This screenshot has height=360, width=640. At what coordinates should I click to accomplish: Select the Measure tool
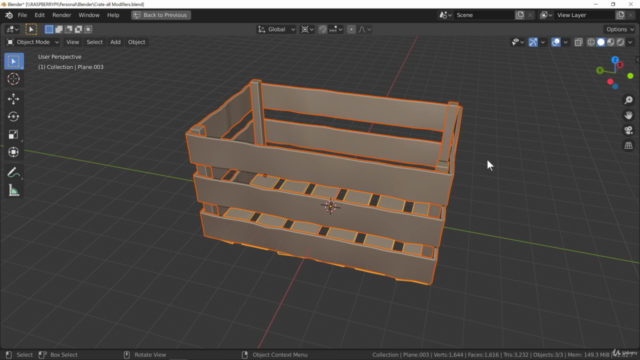coord(13,191)
